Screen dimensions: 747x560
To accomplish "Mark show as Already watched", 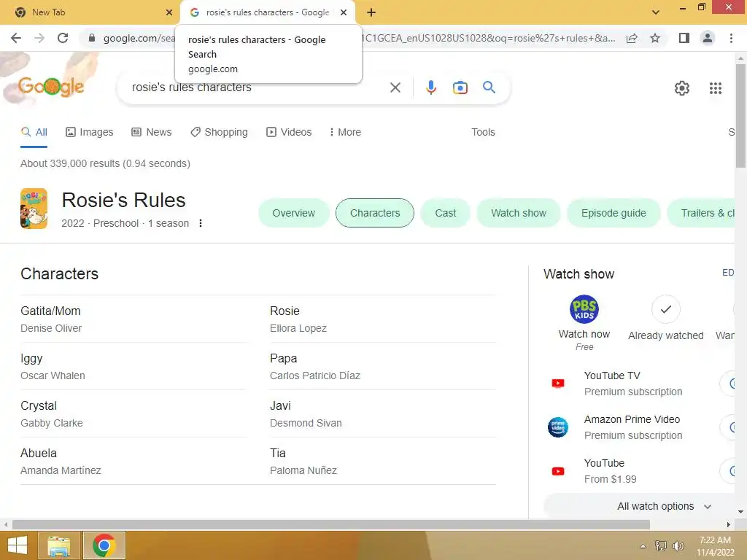I will coord(665,309).
